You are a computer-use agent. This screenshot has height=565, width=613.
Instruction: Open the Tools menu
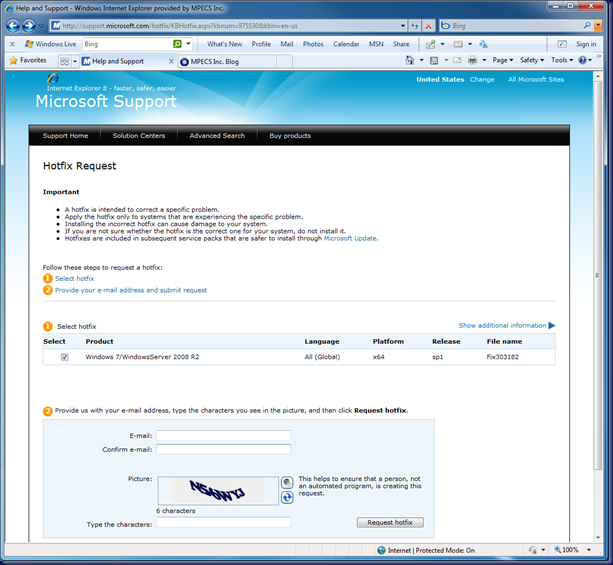click(x=562, y=60)
